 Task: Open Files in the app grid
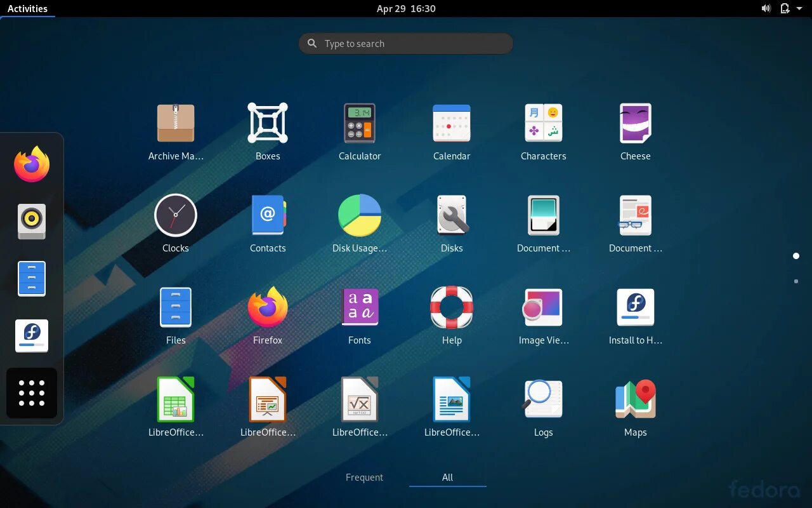pos(176,307)
